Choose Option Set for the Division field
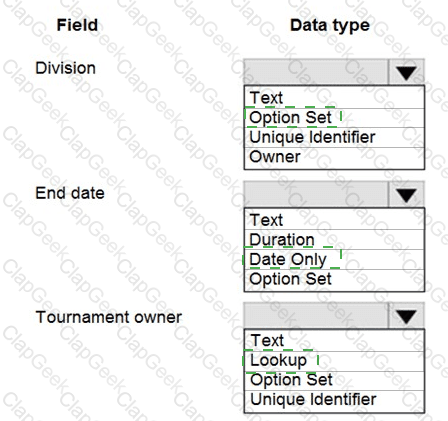448x421 pixels. (x=334, y=118)
